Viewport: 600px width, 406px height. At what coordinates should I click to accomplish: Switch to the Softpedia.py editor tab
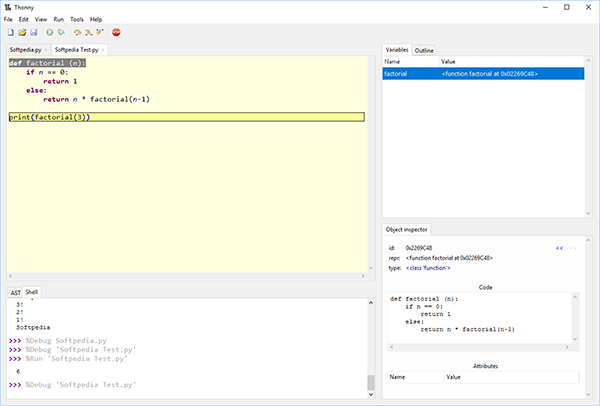point(27,49)
